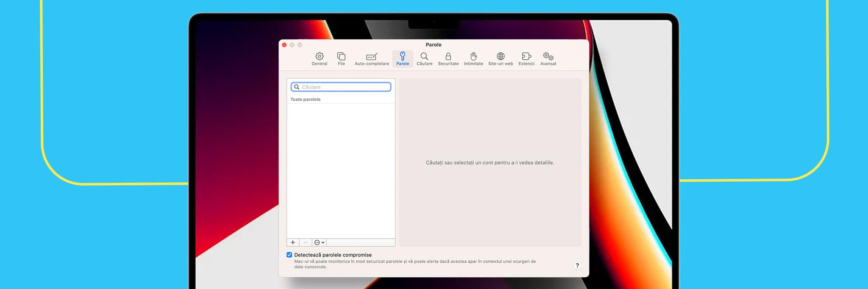
Task: Open the Extensii settings tab
Action: 526,59
